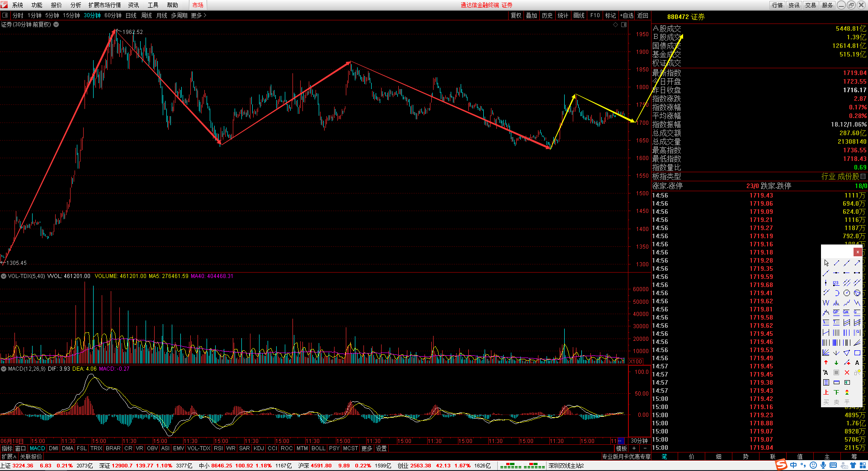Switch to the 60分钟 period tab

pyautogui.click(x=113, y=15)
